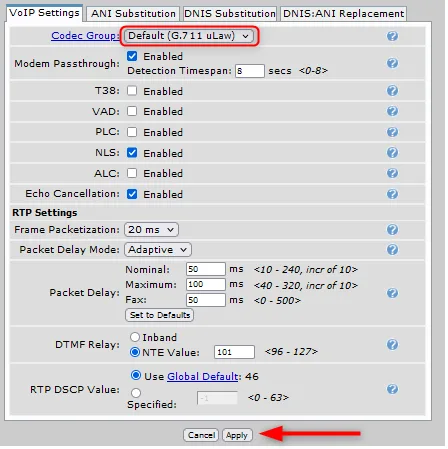448x449 pixels.
Task: Click help icon beside T38 setting
Action: tap(392, 91)
